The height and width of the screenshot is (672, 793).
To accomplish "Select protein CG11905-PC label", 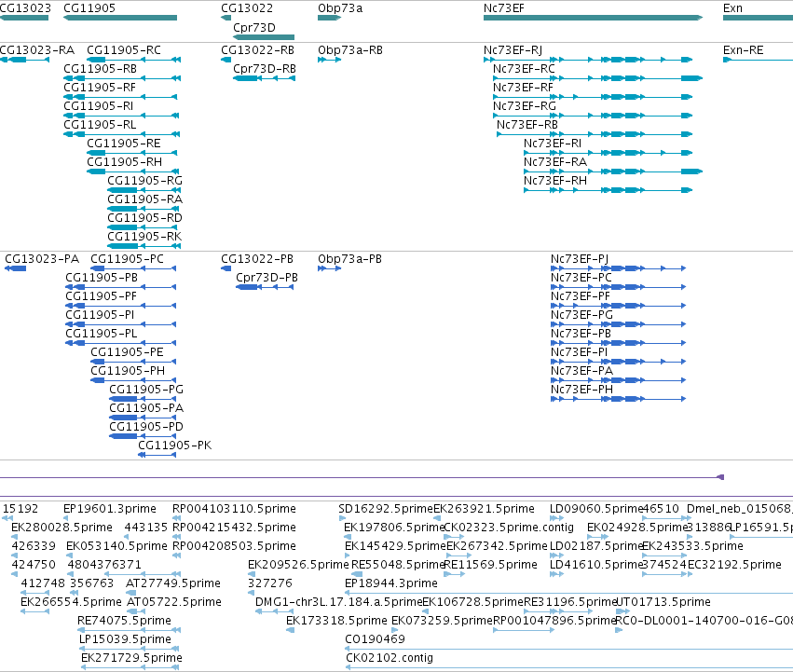I will (127, 259).
